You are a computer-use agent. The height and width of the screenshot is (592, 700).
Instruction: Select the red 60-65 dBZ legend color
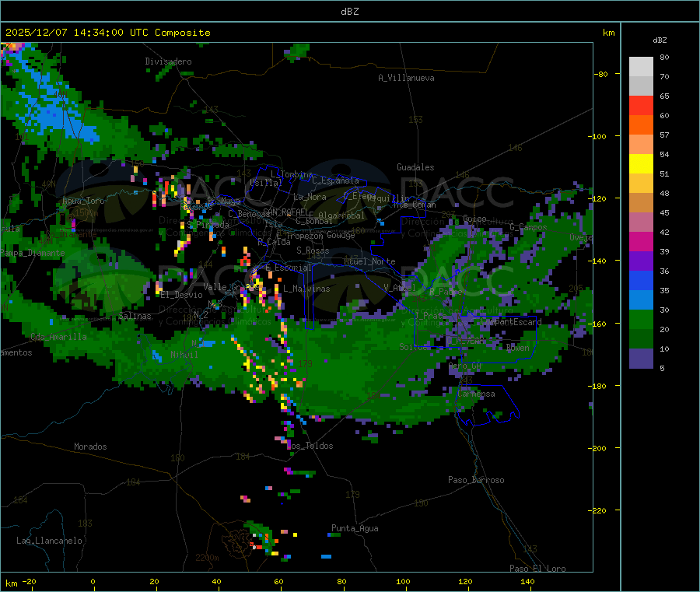tap(641, 106)
